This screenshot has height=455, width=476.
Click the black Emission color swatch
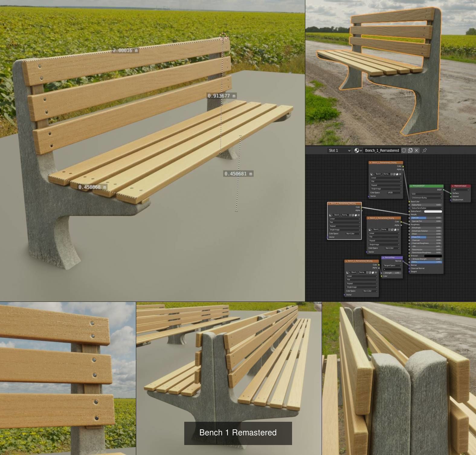pos(433,256)
